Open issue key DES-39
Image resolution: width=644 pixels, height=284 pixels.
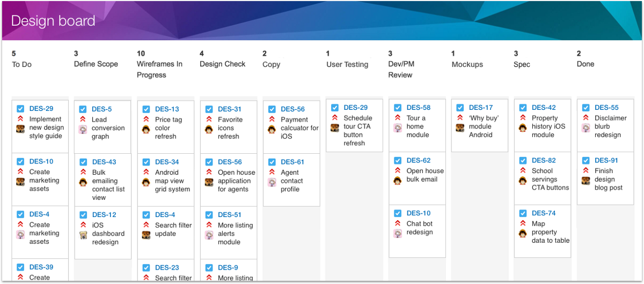pyautogui.click(x=41, y=267)
